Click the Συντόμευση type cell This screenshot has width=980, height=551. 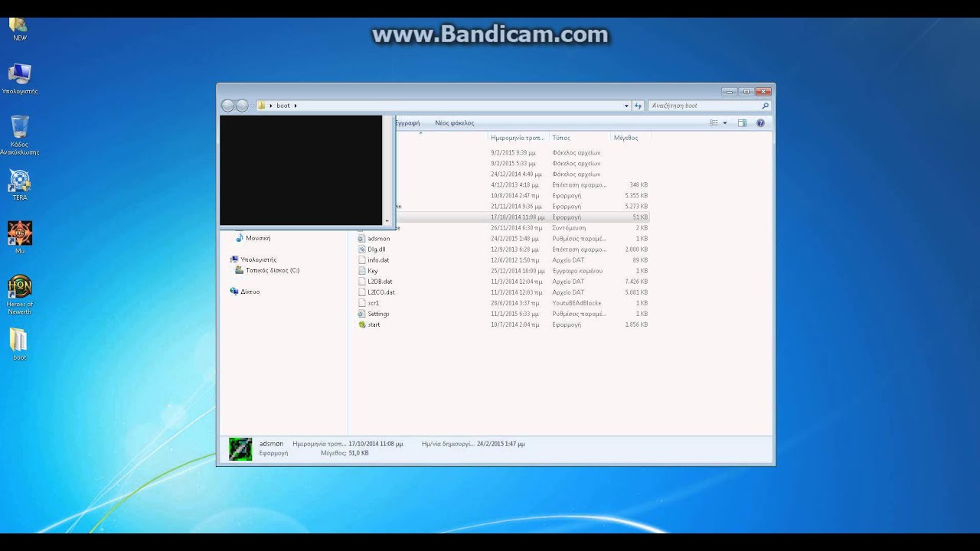[569, 228]
